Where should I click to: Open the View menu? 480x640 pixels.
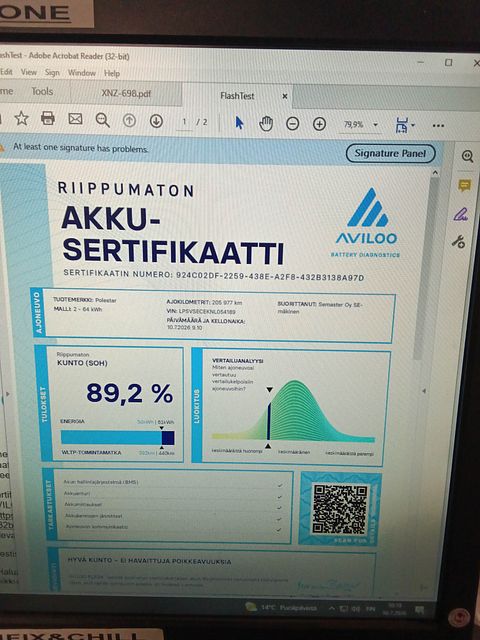coord(29,72)
